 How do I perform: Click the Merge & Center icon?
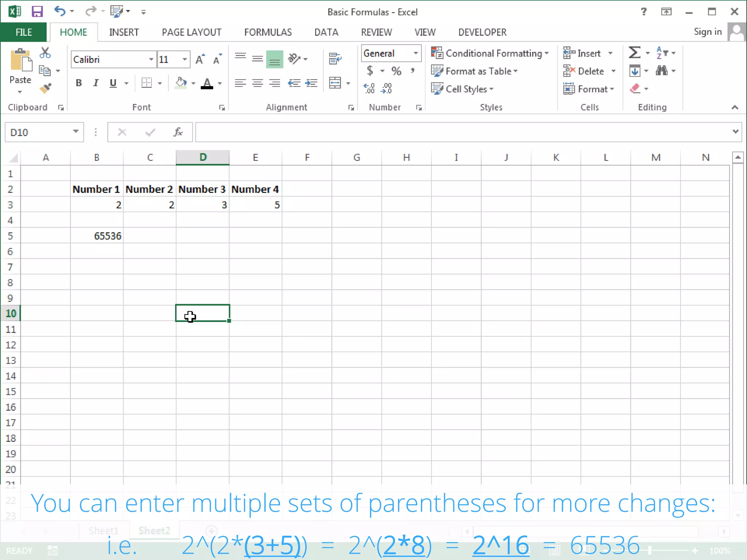pos(335,83)
